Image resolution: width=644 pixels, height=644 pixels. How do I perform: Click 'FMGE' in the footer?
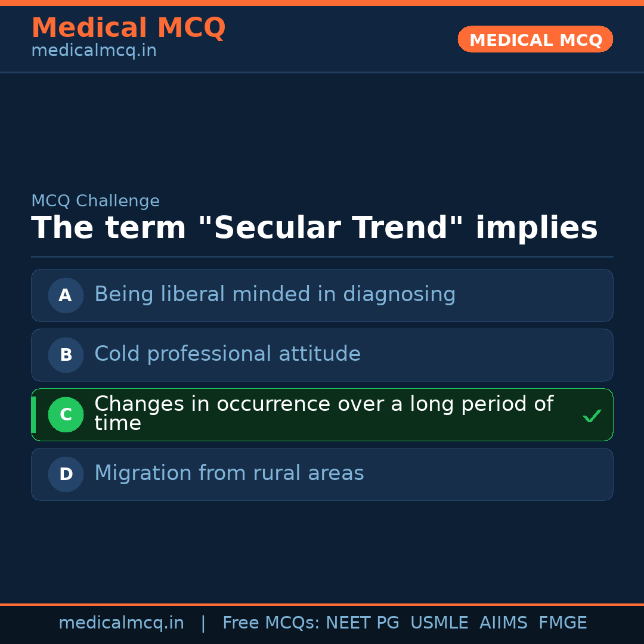pyautogui.click(x=562, y=623)
